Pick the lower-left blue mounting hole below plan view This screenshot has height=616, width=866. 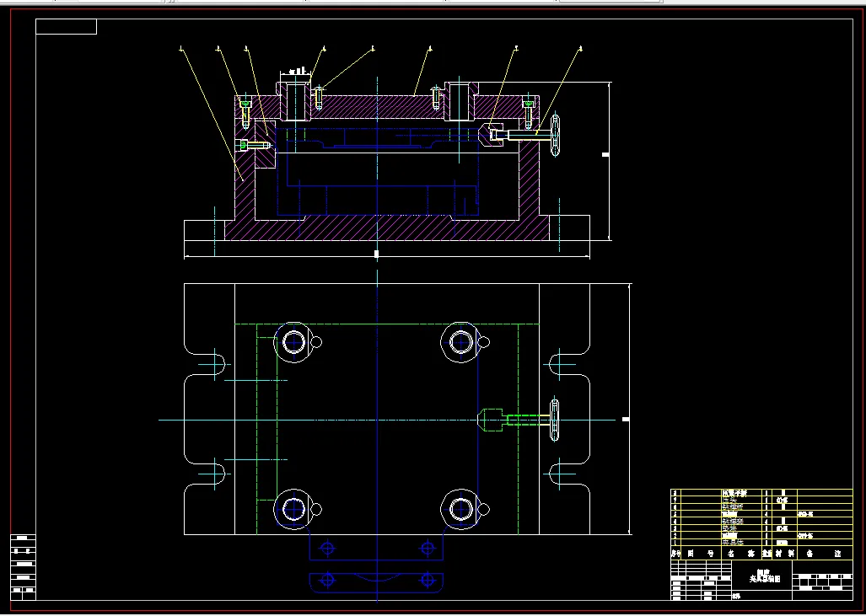(327, 580)
